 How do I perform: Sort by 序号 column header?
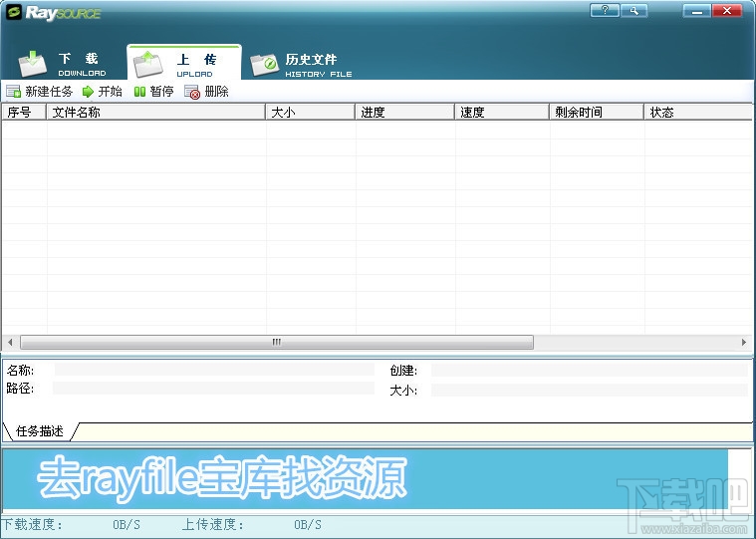[x=24, y=112]
